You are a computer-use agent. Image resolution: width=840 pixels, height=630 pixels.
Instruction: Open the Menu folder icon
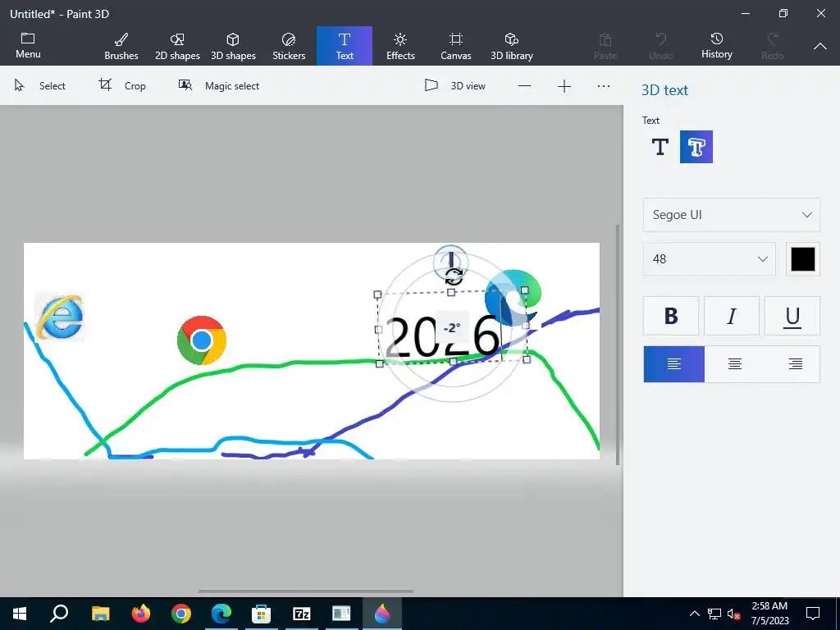[x=28, y=46]
